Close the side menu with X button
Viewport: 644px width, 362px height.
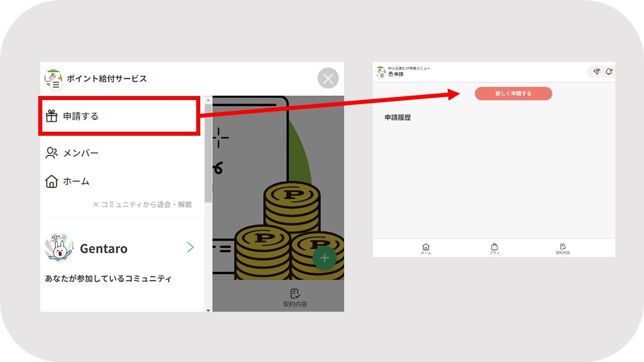[328, 78]
